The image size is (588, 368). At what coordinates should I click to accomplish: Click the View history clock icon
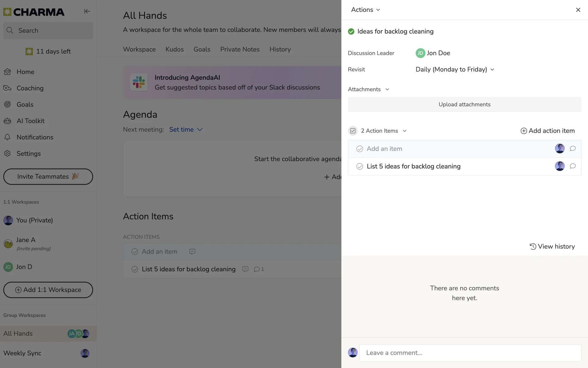533,247
